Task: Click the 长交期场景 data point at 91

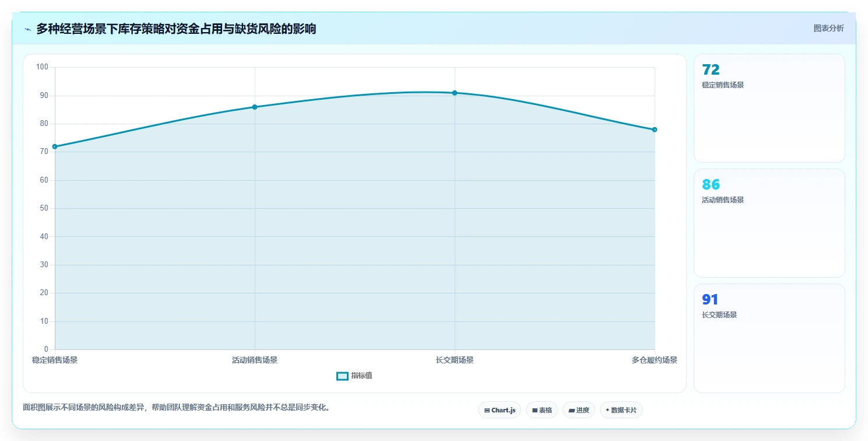Action: coord(455,93)
